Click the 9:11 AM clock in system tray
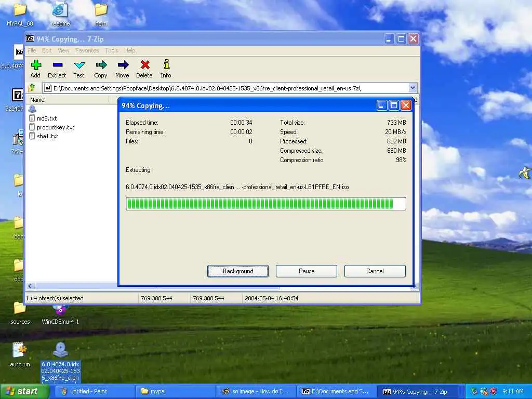 (x=513, y=392)
